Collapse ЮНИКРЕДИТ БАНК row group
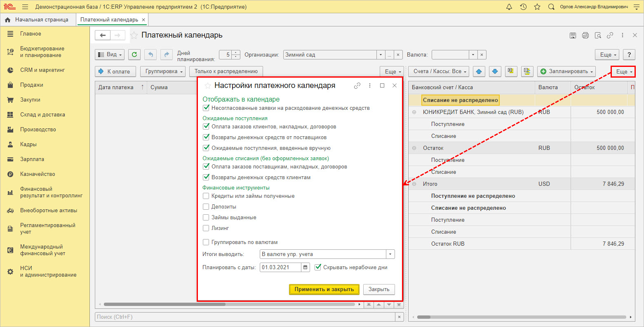The width and height of the screenshot is (644, 327). coord(414,112)
